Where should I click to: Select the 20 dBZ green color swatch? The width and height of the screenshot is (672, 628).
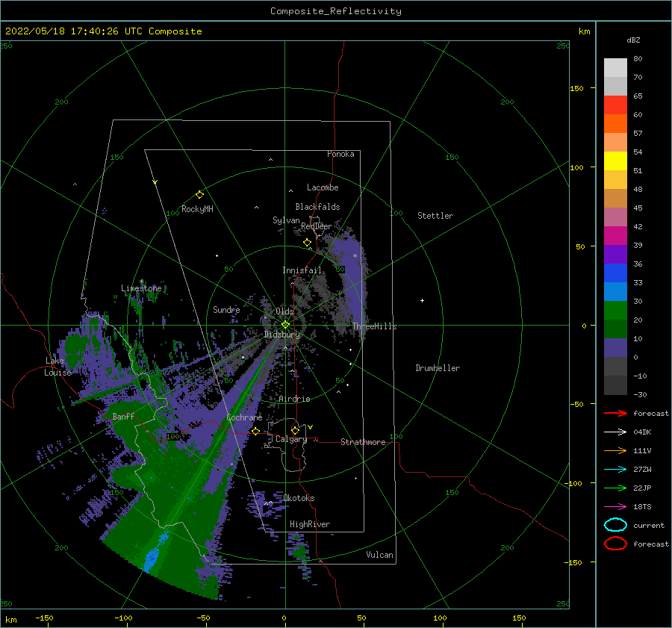[x=615, y=311]
